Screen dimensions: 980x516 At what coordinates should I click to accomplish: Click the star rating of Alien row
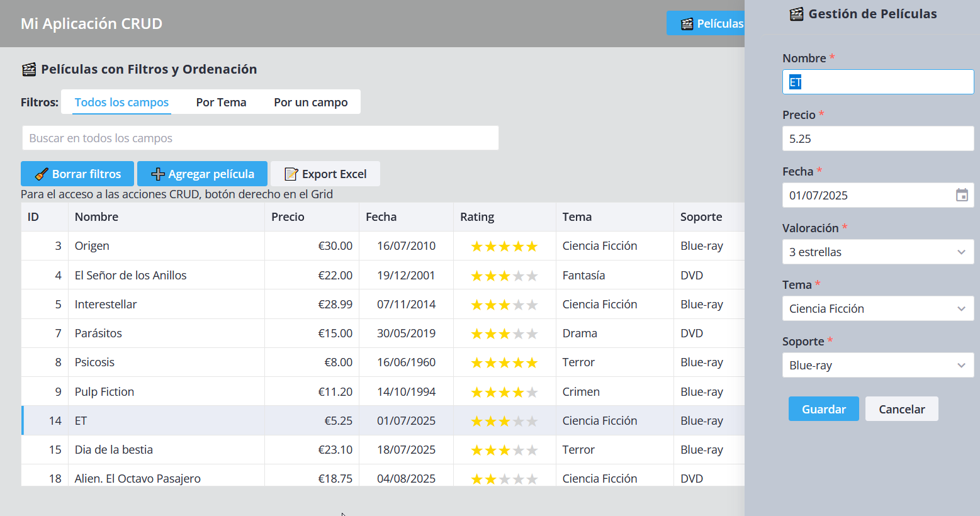coord(504,479)
